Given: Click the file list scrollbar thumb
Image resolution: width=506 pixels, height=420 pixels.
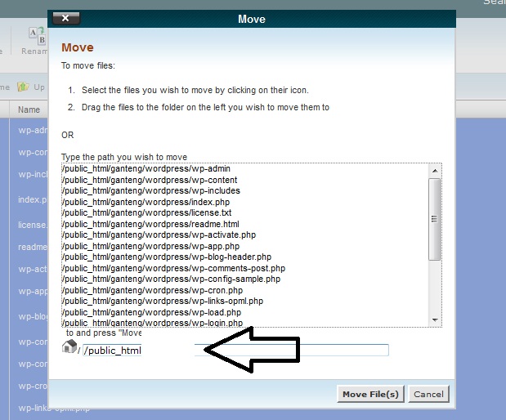Looking at the screenshot, I should pyautogui.click(x=434, y=219).
